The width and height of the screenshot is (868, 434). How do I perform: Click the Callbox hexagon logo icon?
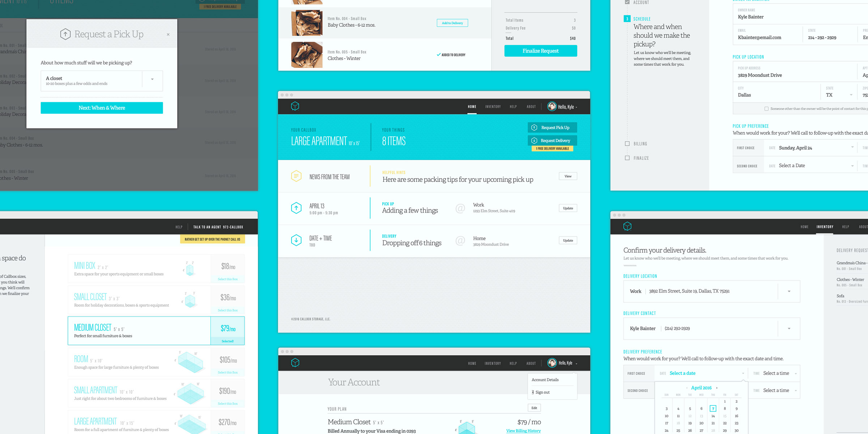point(295,106)
